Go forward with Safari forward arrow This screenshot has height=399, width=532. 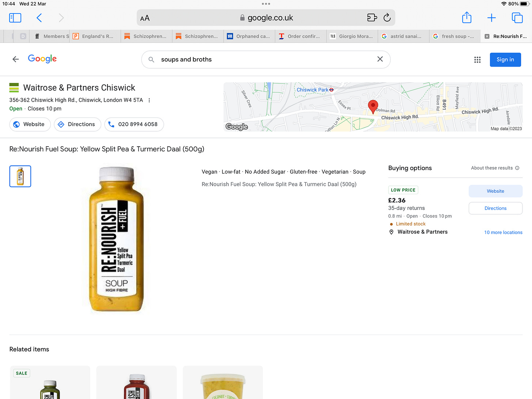tap(61, 18)
